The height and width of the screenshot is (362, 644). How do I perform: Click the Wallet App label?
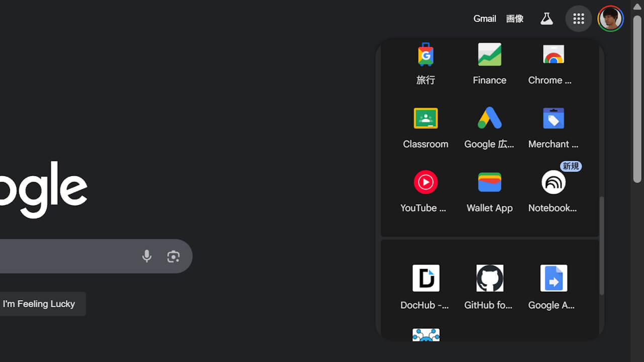click(490, 208)
